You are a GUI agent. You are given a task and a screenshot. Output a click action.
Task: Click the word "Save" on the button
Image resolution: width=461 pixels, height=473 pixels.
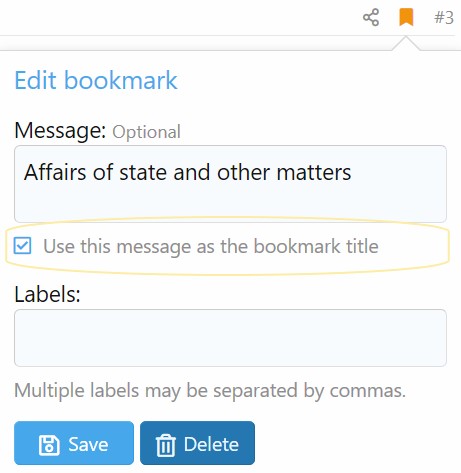[x=88, y=444]
